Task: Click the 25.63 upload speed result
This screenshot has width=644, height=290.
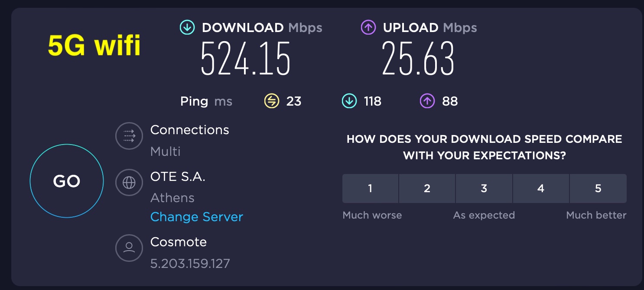Action: [419, 58]
